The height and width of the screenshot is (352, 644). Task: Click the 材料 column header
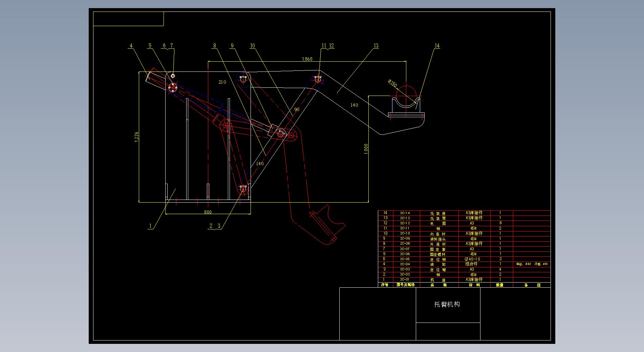(x=474, y=285)
